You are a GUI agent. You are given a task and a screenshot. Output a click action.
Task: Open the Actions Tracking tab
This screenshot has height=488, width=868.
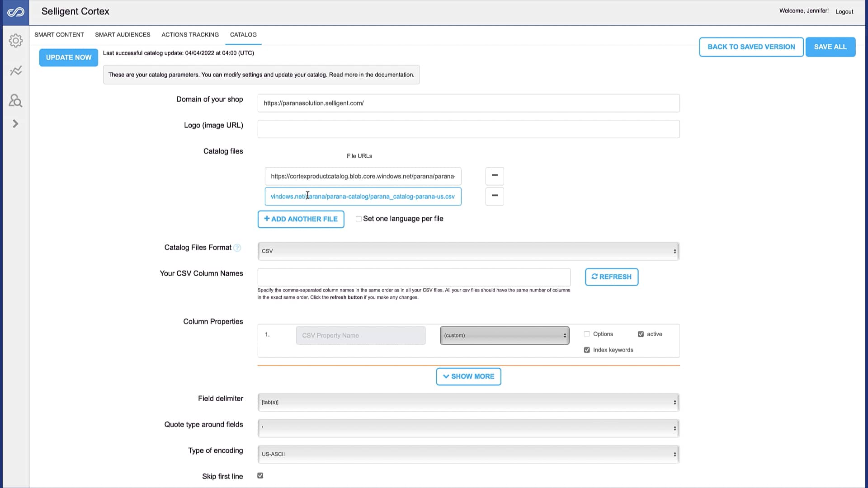190,34
